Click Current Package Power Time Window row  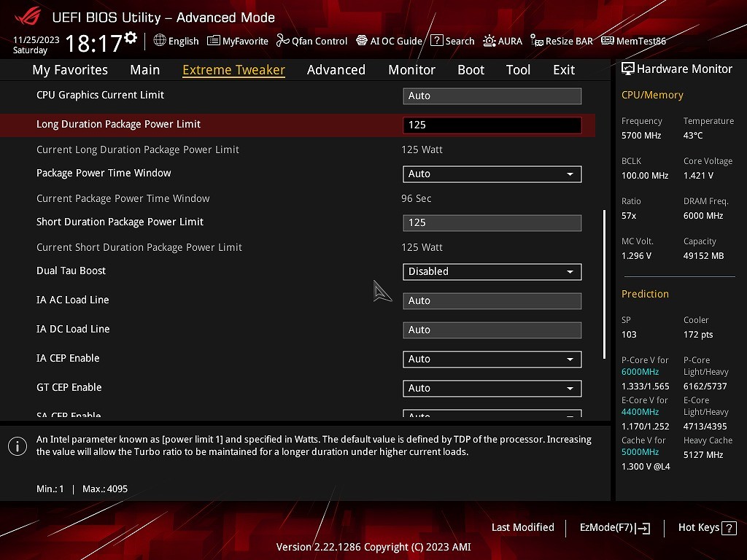pyautogui.click(x=298, y=198)
